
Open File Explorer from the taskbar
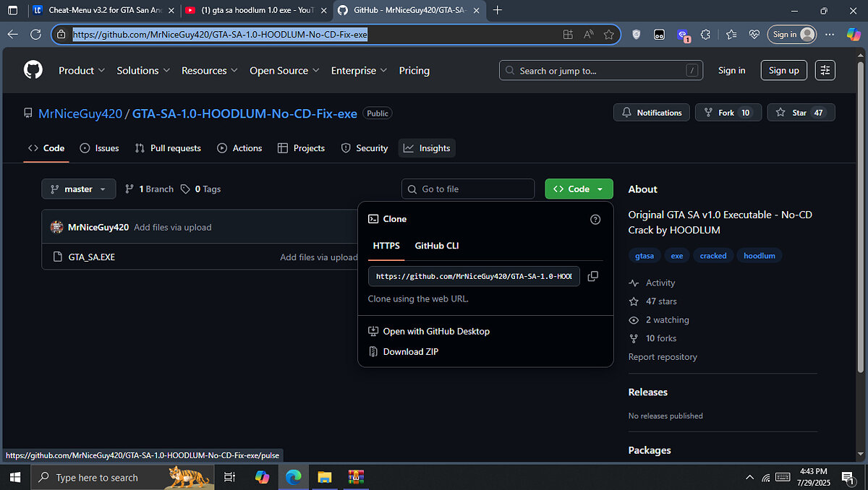click(x=324, y=477)
